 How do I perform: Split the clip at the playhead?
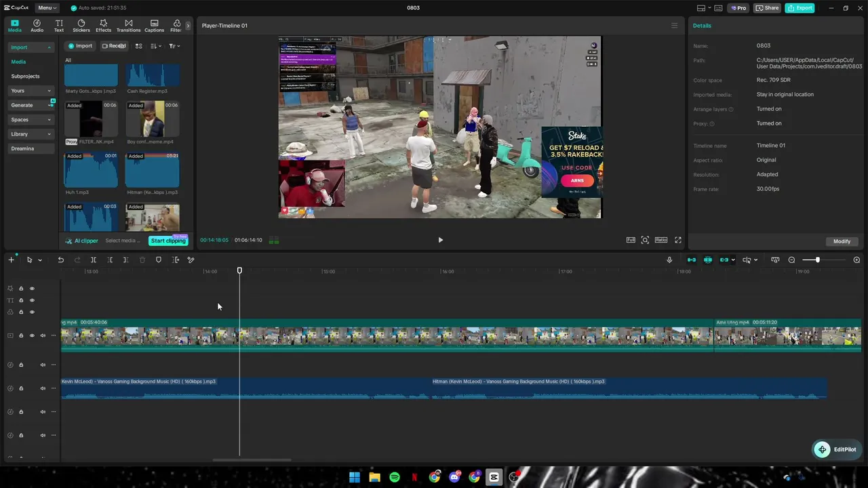click(94, 260)
